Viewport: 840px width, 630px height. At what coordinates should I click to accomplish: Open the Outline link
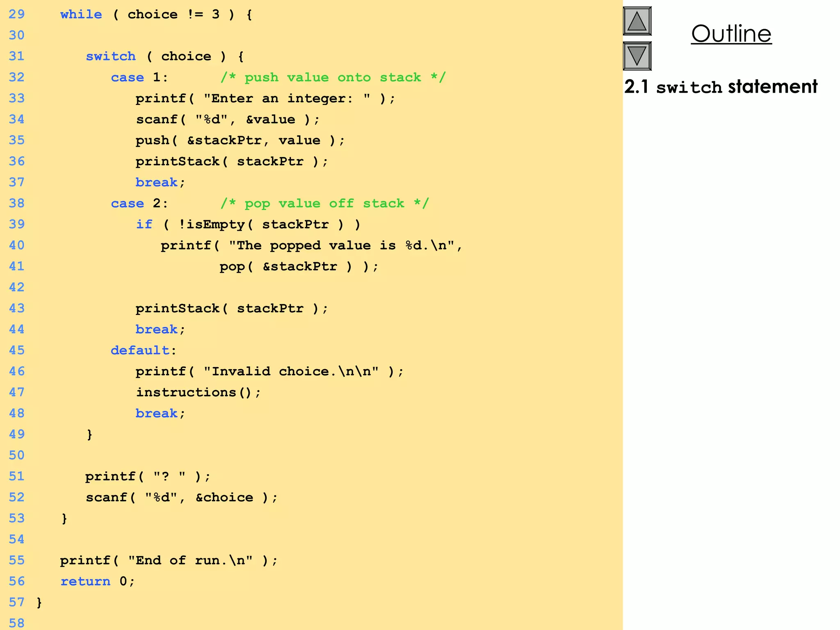[731, 34]
